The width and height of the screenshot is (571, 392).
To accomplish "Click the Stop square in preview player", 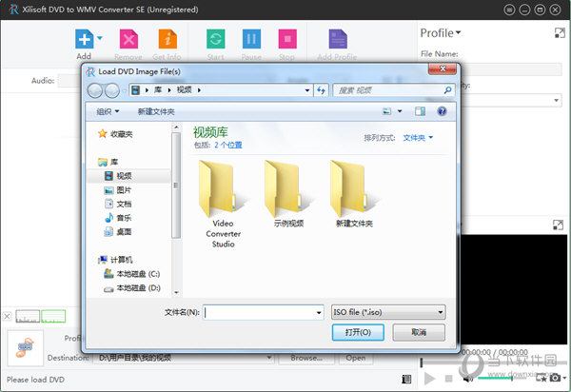I will [448, 379].
